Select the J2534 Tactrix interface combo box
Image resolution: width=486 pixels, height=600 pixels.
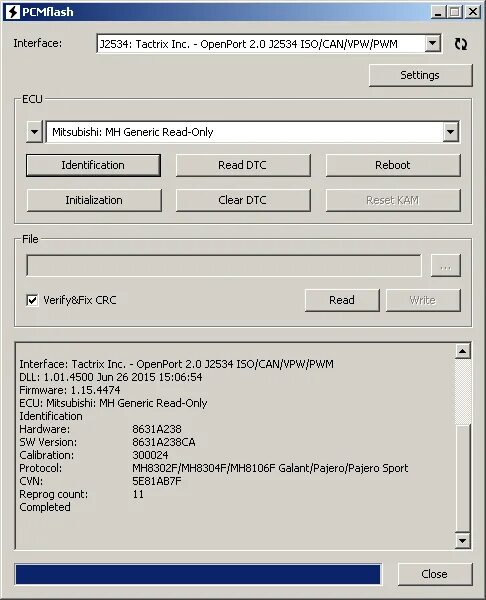[269, 44]
